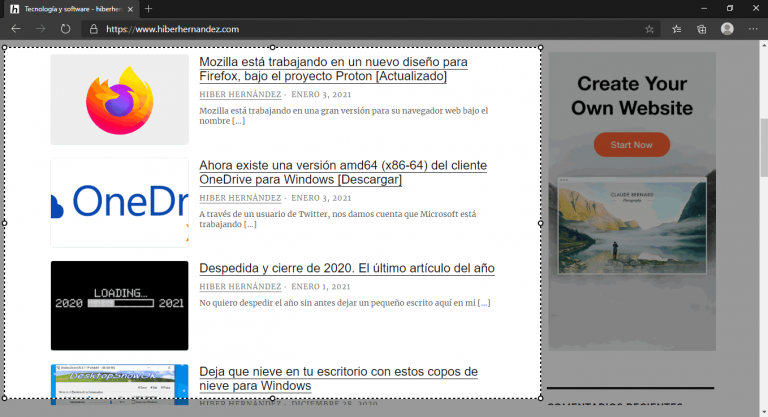Click the browser back arrow

(15, 29)
